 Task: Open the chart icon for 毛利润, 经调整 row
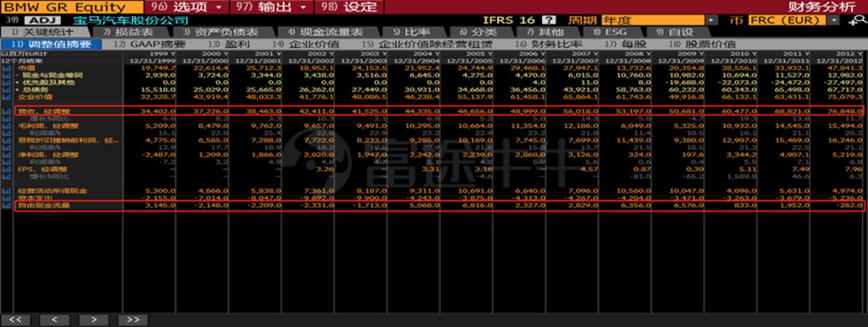(7, 125)
